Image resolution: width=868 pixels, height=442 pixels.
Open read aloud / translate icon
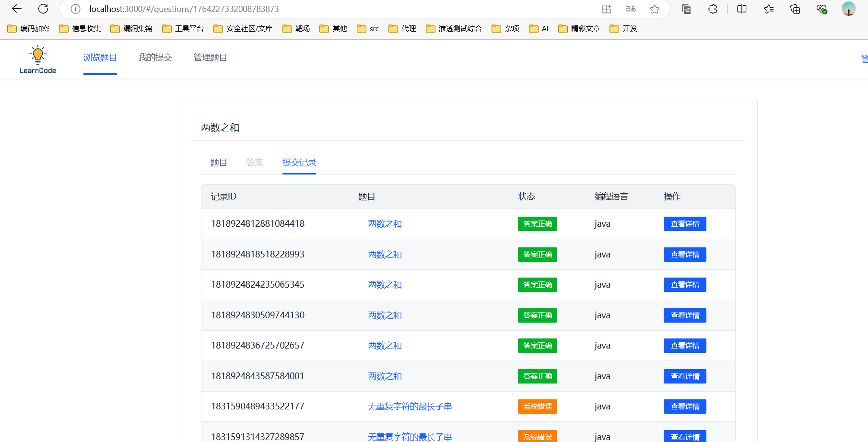tap(631, 9)
